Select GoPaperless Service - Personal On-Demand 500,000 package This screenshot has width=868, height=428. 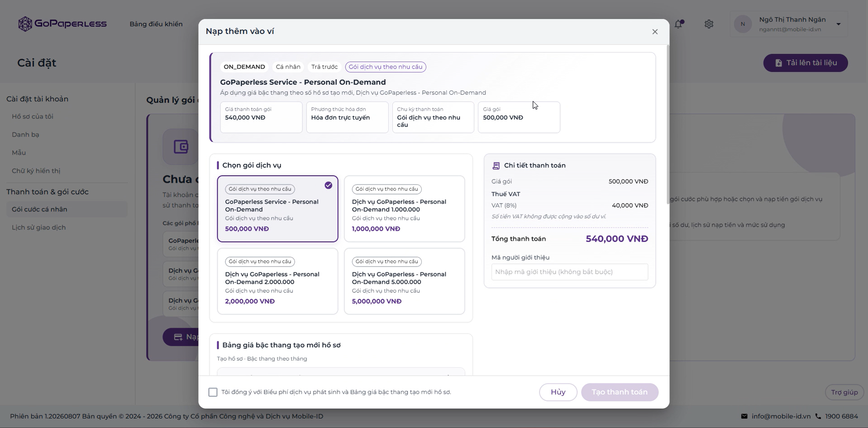(x=277, y=209)
